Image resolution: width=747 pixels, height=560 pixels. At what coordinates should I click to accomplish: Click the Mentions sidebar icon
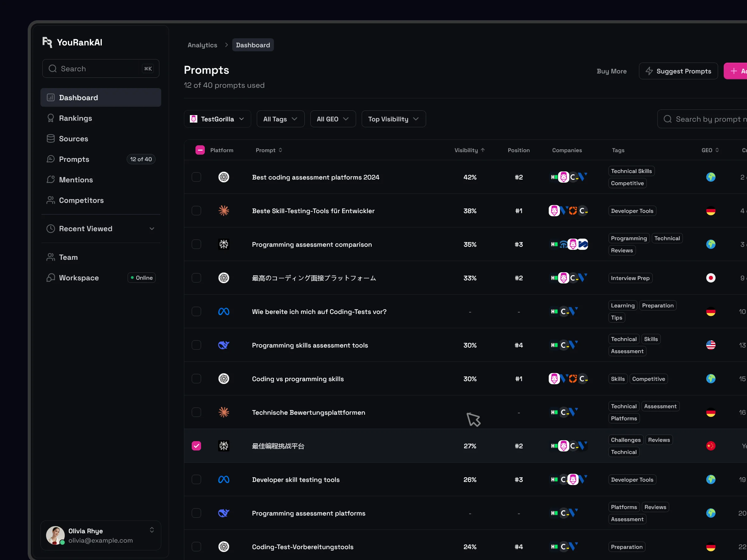pyautogui.click(x=51, y=180)
